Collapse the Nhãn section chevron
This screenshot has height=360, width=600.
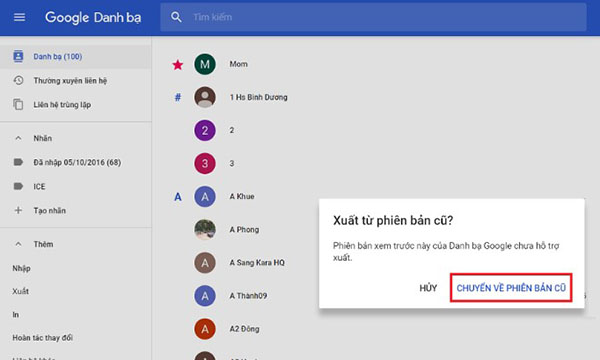point(18,138)
